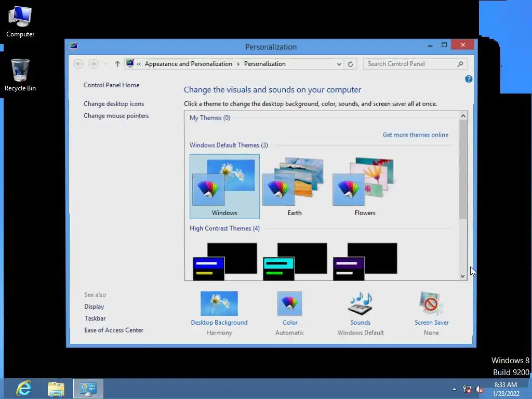This screenshot has width=532, height=399.
Task: Go forward with the Forward arrow
Action: (x=94, y=64)
